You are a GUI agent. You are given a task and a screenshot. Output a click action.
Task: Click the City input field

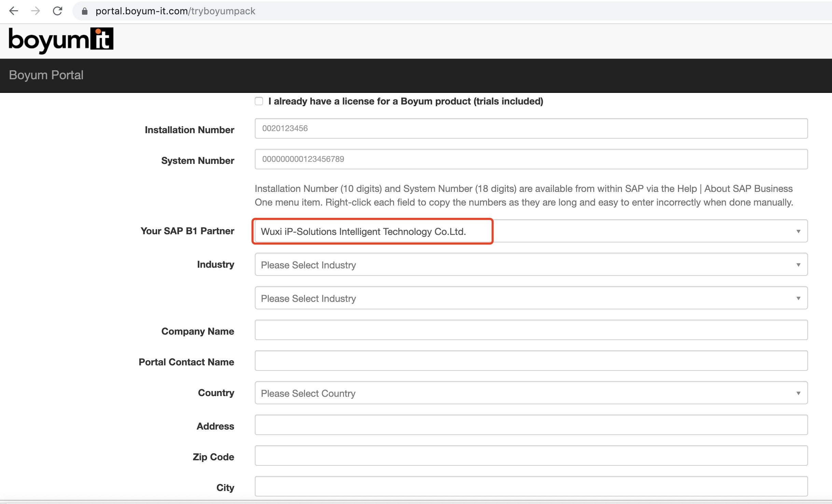(531, 486)
